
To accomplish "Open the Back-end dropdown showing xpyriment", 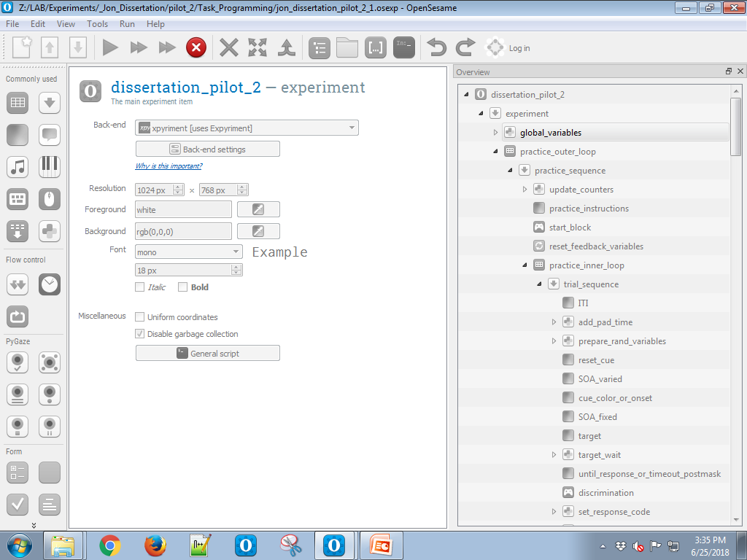I will click(x=247, y=128).
